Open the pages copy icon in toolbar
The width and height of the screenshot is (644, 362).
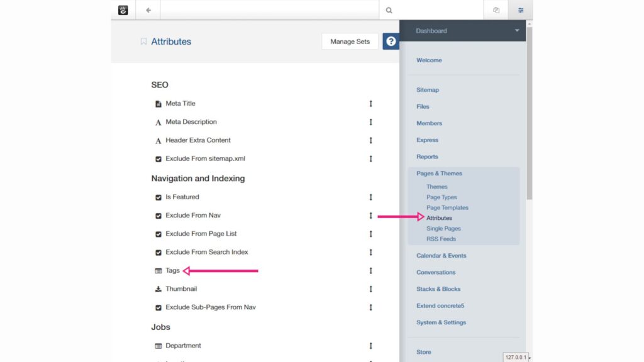496,10
